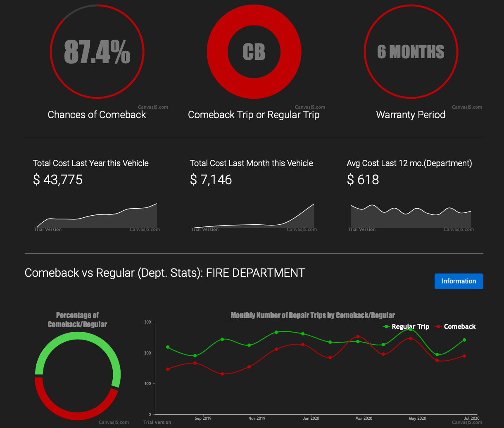Viewport: 504px width, 428px height.
Task: Click the blue Information button
Action: pyautogui.click(x=459, y=281)
